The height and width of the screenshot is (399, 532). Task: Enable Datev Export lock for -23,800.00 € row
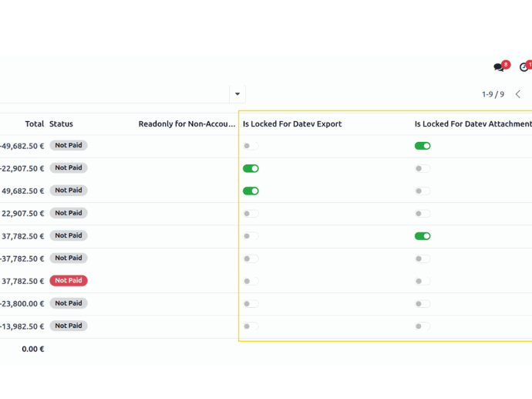click(x=251, y=303)
